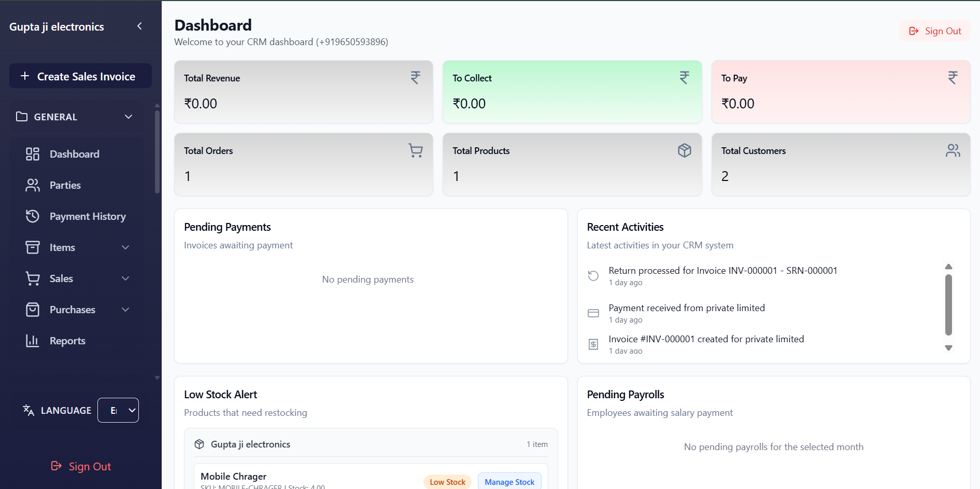Click the customers icon on Total Customers card

click(x=953, y=150)
